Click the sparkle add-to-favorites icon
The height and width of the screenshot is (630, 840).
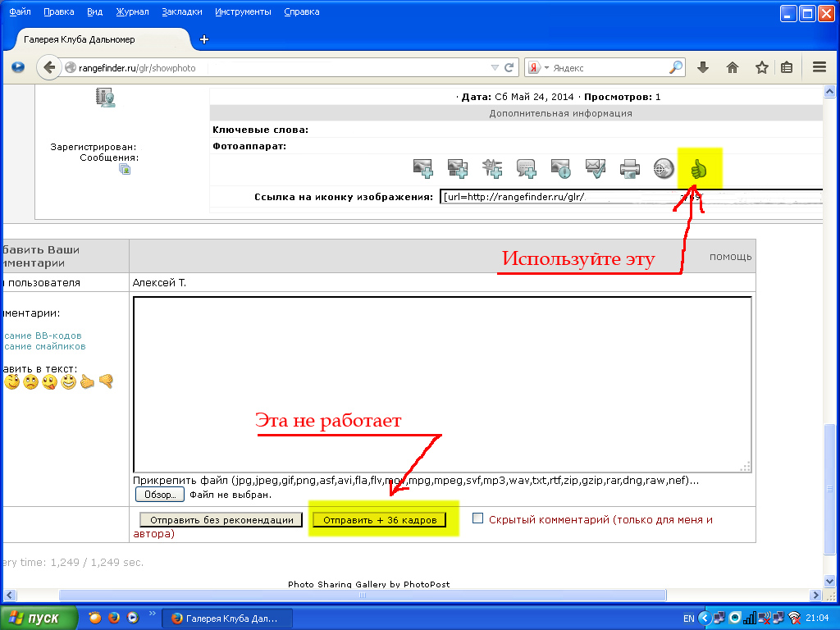click(x=492, y=169)
